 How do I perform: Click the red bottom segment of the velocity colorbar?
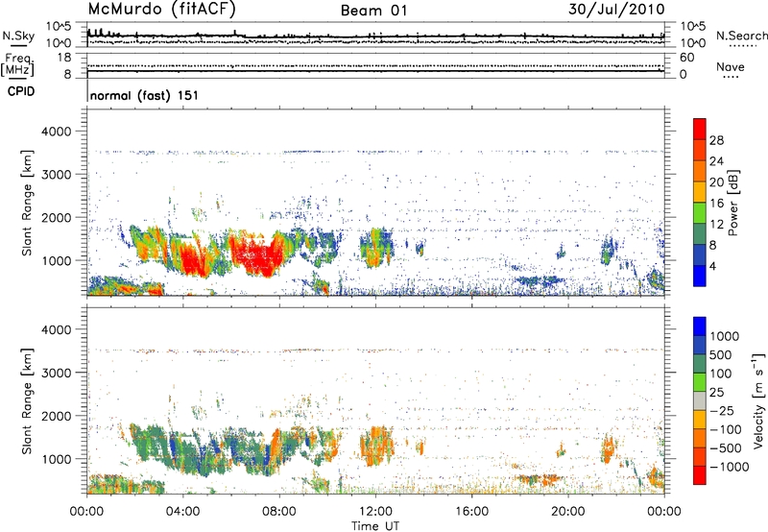(x=700, y=475)
